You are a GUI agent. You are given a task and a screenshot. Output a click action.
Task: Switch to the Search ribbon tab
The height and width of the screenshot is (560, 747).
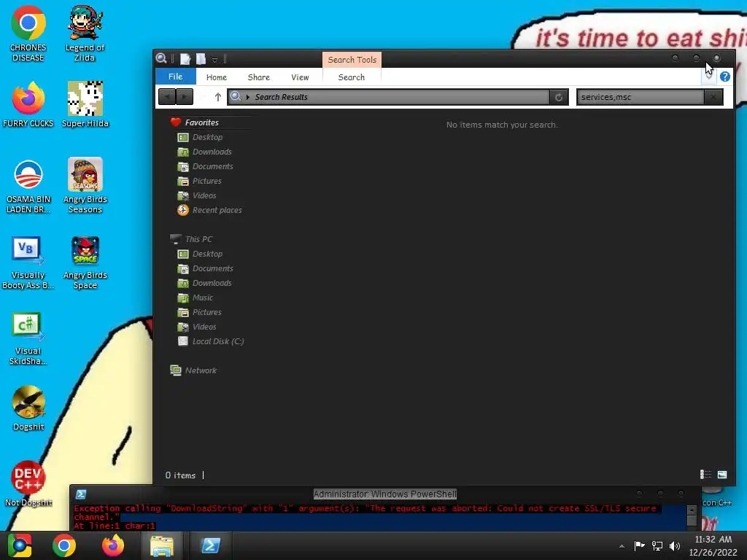[352, 77]
